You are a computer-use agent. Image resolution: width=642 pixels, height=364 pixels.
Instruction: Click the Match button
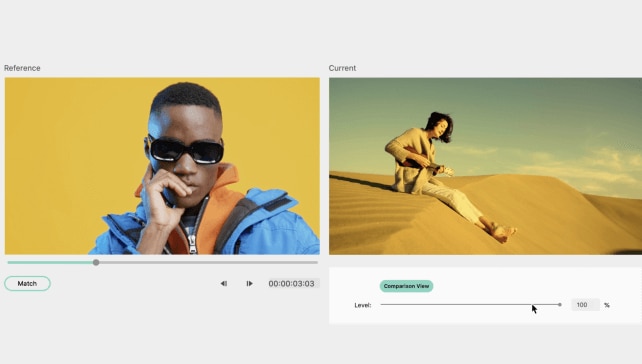pos(27,283)
